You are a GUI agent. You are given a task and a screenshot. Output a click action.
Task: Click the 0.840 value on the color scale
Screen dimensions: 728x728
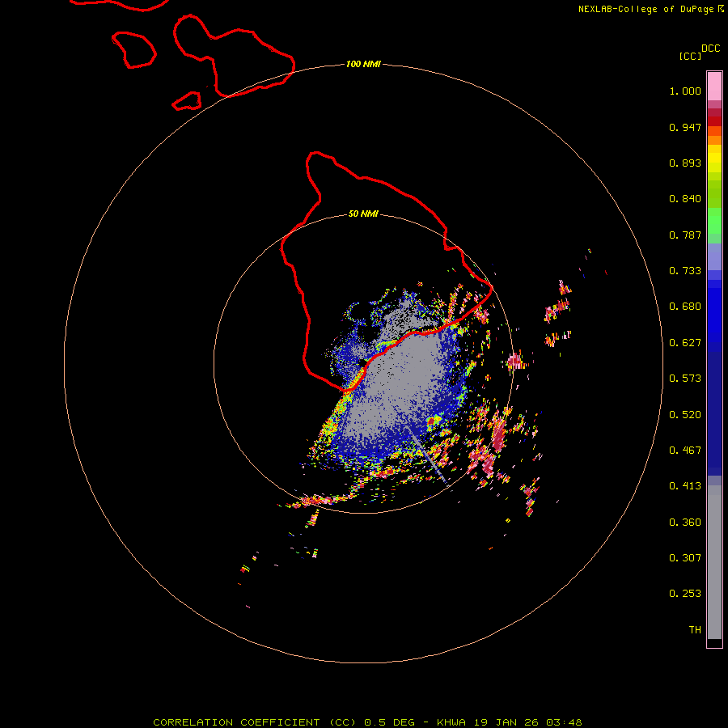(685, 199)
